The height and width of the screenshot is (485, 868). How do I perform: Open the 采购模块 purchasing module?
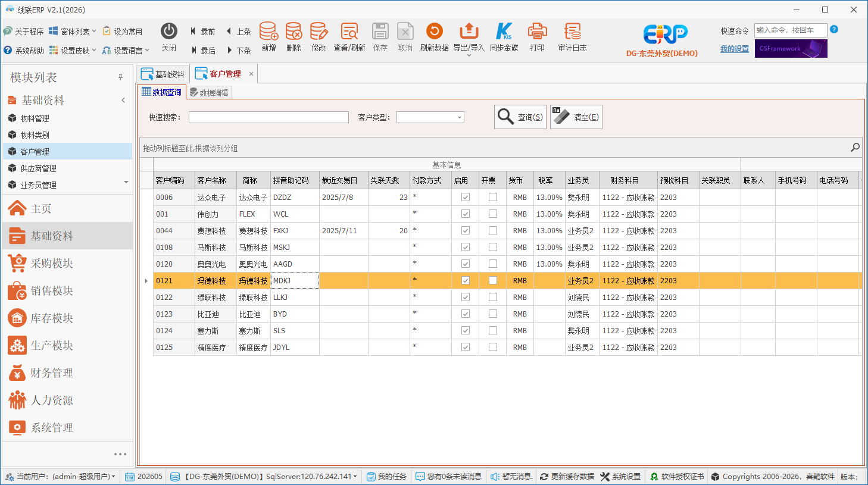point(67,263)
